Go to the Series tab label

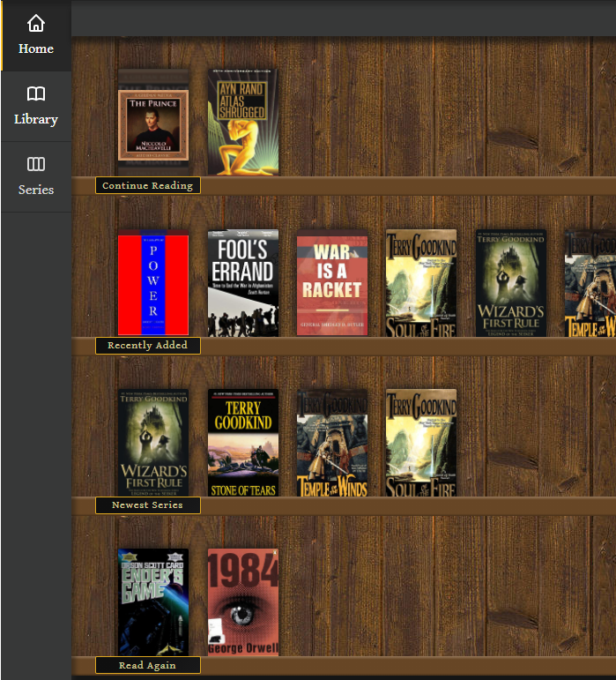[36, 190]
